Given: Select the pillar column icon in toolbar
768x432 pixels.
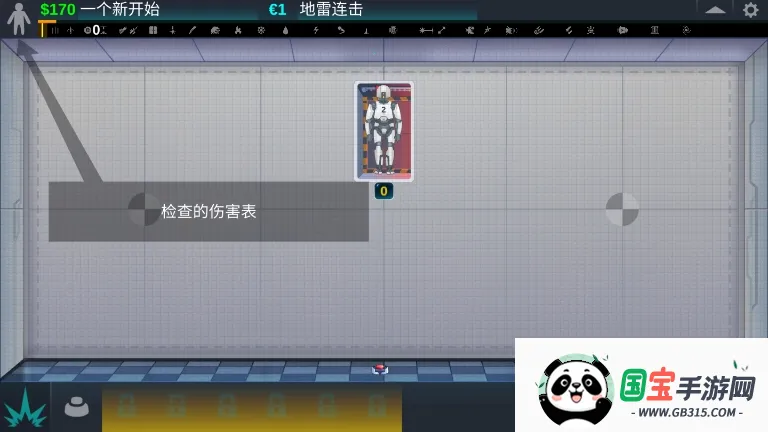Looking at the screenshot, I should pos(654,30).
